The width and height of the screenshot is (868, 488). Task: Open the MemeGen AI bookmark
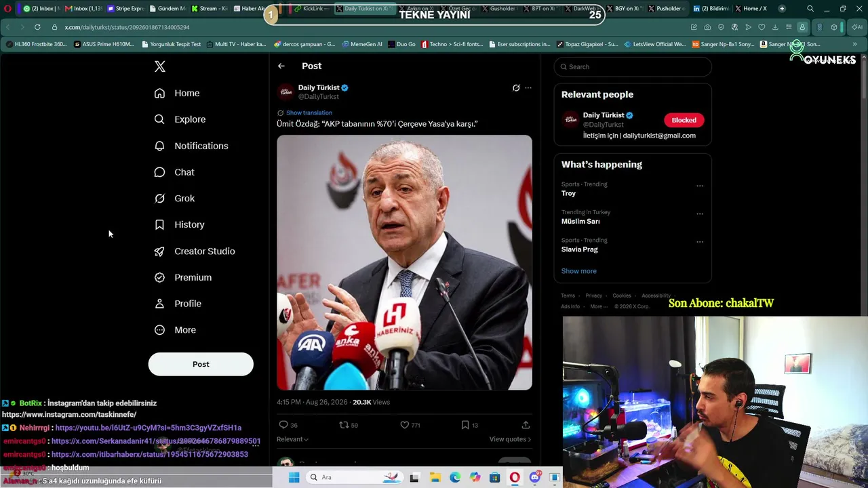(362, 44)
